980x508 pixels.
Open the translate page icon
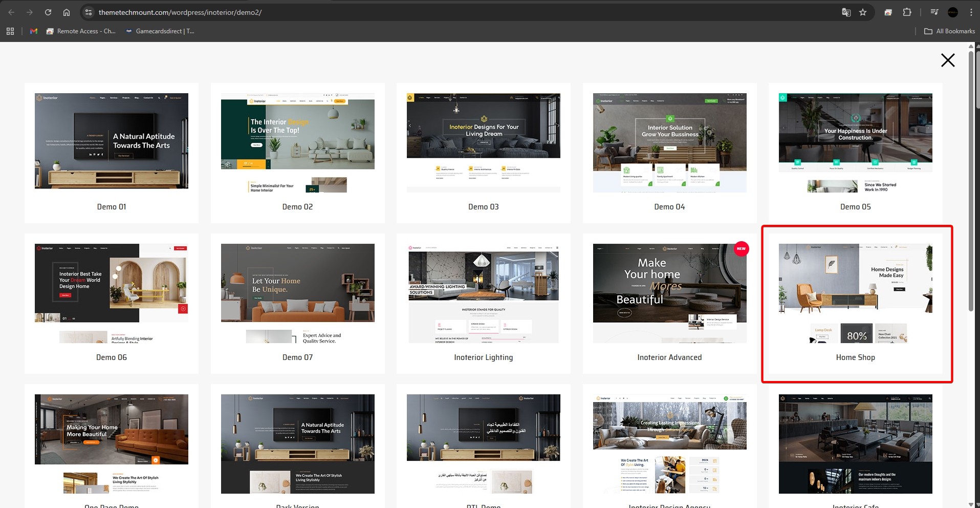[846, 12]
